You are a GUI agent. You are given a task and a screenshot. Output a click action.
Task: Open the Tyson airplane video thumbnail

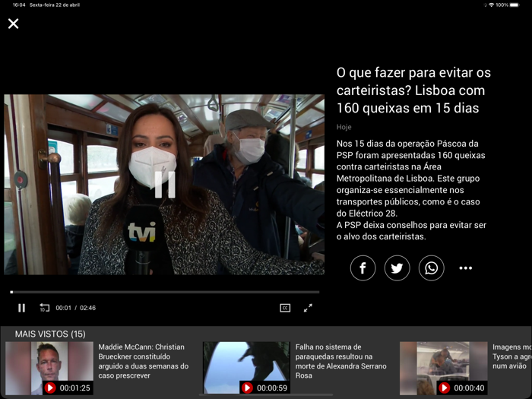443,368
